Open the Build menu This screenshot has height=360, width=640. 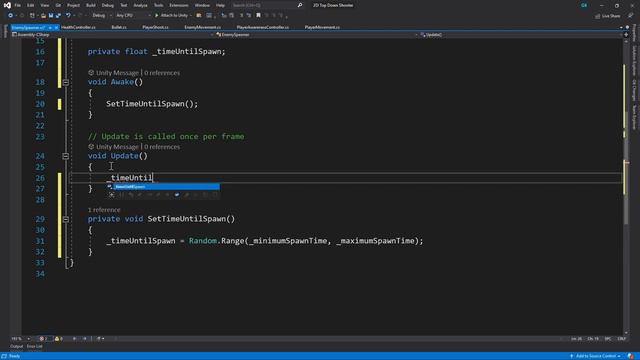click(x=91, y=5)
